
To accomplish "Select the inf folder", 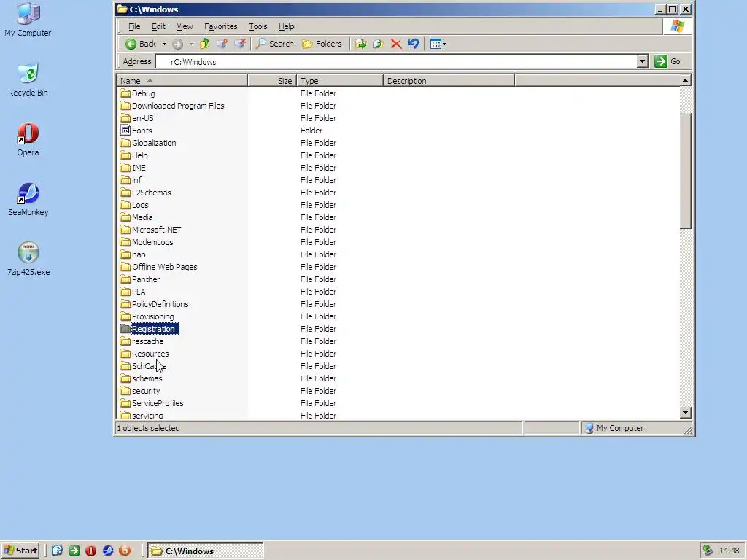I will (131, 180).
